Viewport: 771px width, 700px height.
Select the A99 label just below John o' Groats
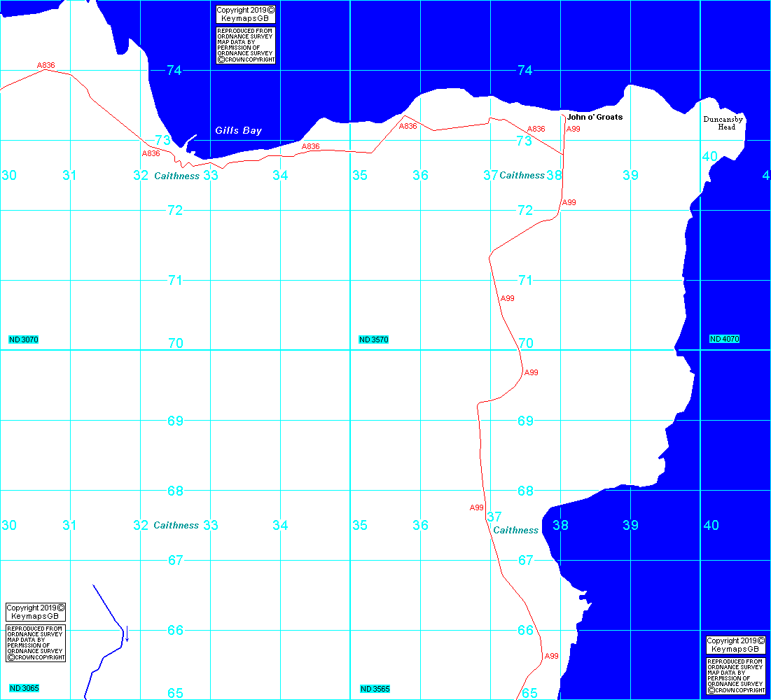573,129
